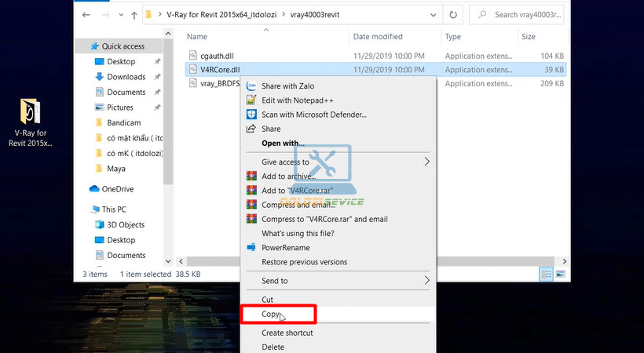Image resolution: width=644 pixels, height=353 pixels.
Task: Sort by the Name column header
Action: pos(196,37)
